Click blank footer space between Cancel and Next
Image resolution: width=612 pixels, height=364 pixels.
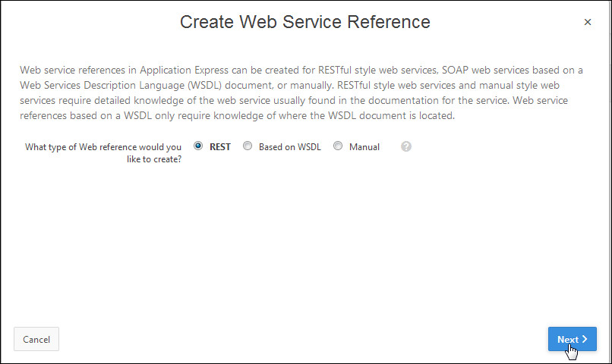coord(304,339)
